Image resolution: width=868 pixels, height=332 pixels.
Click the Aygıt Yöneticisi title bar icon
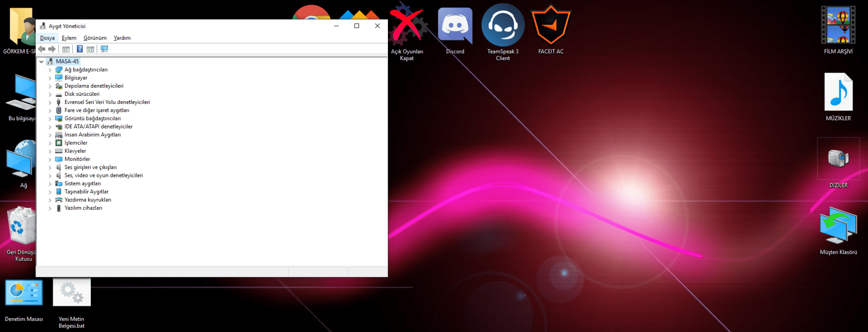[x=43, y=26]
